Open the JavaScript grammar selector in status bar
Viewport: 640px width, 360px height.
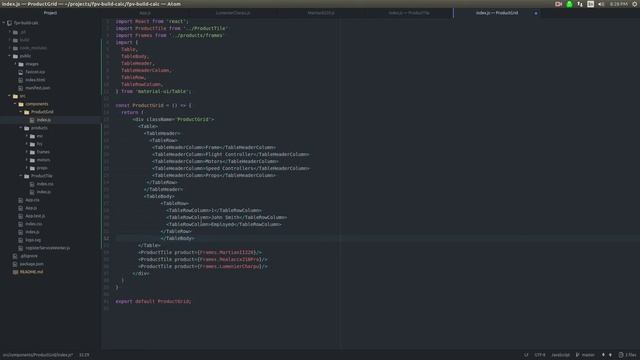(560, 355)
